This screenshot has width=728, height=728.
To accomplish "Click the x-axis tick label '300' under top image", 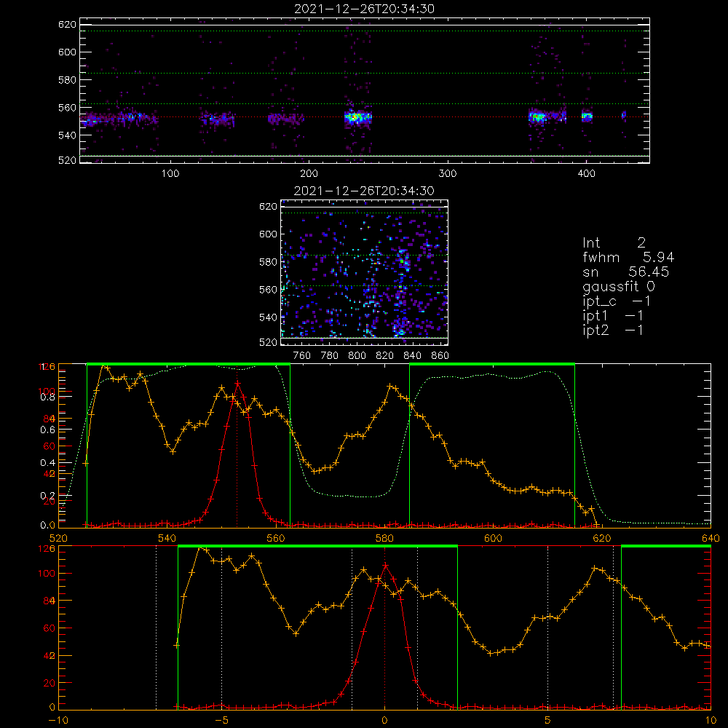I will 448,174.
